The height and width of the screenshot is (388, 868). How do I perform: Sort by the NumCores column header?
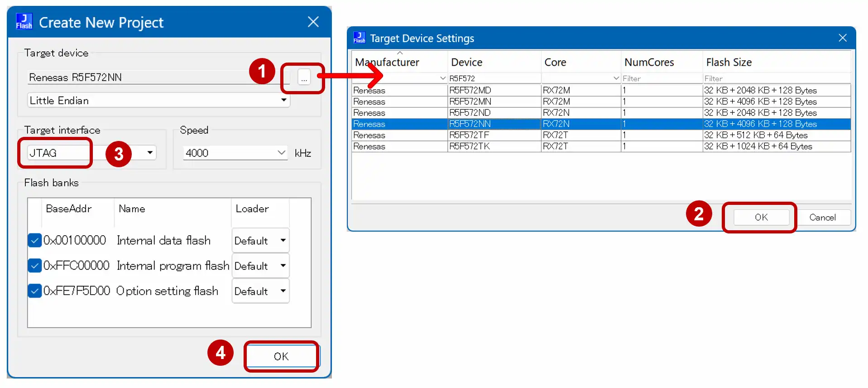[662, 62]
